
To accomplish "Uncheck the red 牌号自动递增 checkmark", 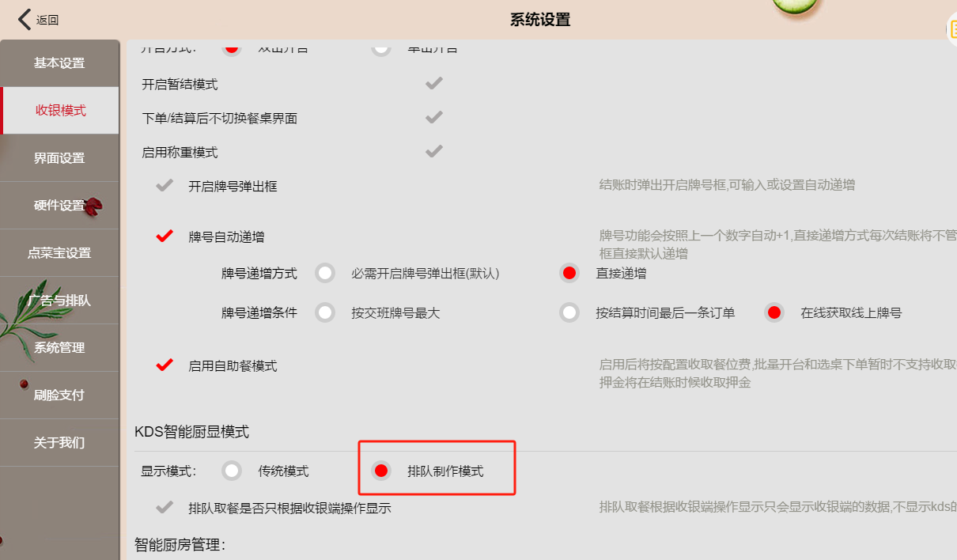I will [165, 235].
